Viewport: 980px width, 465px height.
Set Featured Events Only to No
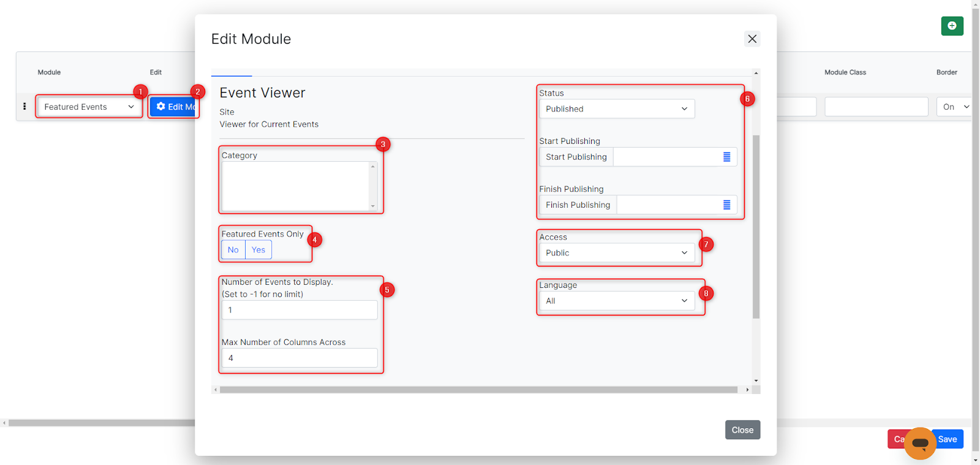[233, 250]
